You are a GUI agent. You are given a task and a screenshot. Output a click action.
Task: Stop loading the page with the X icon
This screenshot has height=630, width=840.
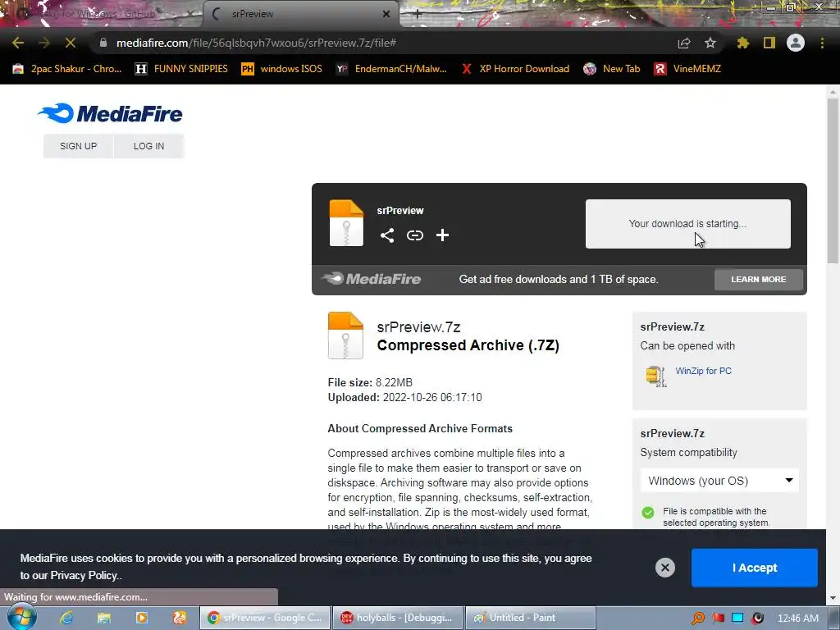[71, 43]
